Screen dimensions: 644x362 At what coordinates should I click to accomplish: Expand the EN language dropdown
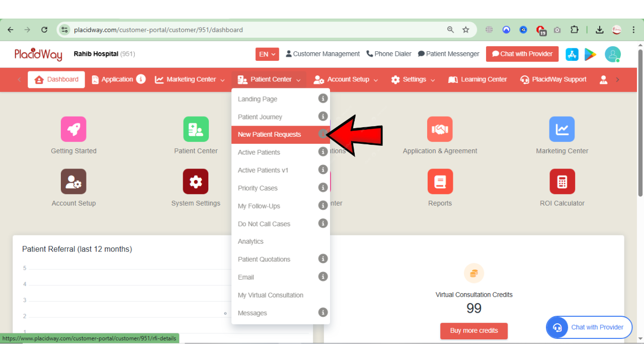(x=267, y=54)
